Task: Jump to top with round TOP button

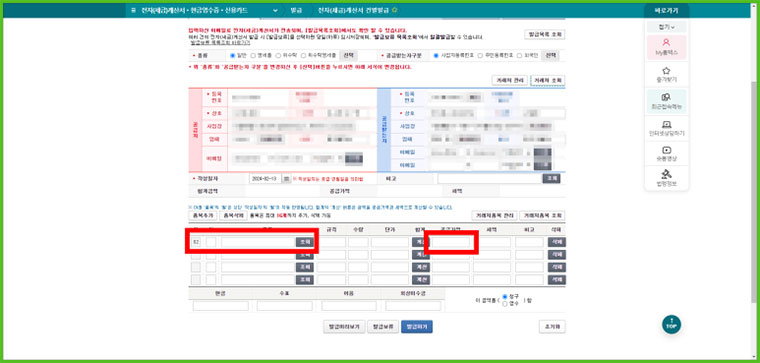Action: tap(671, 325)
